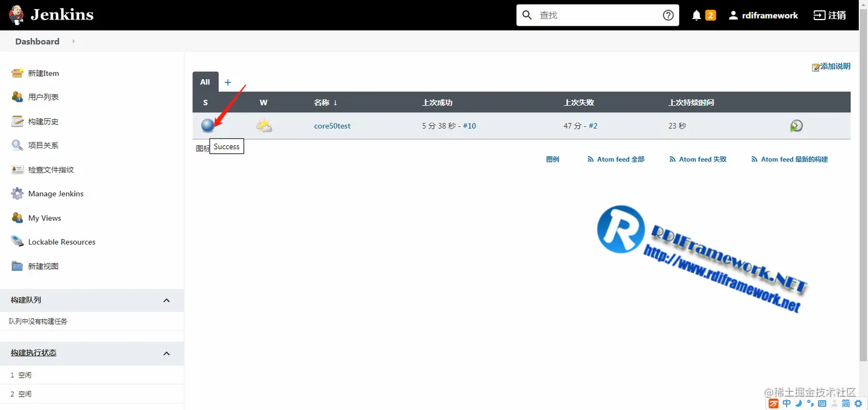Click the 用户列表 people icon
This screenshot has height=410, width=868.
tap(17, 97)
